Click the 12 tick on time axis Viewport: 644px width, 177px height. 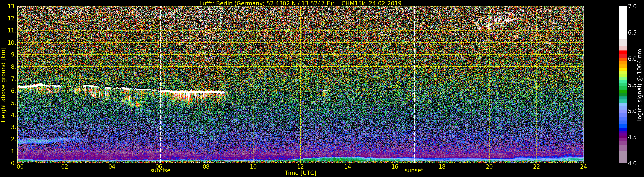pos(300,167)
